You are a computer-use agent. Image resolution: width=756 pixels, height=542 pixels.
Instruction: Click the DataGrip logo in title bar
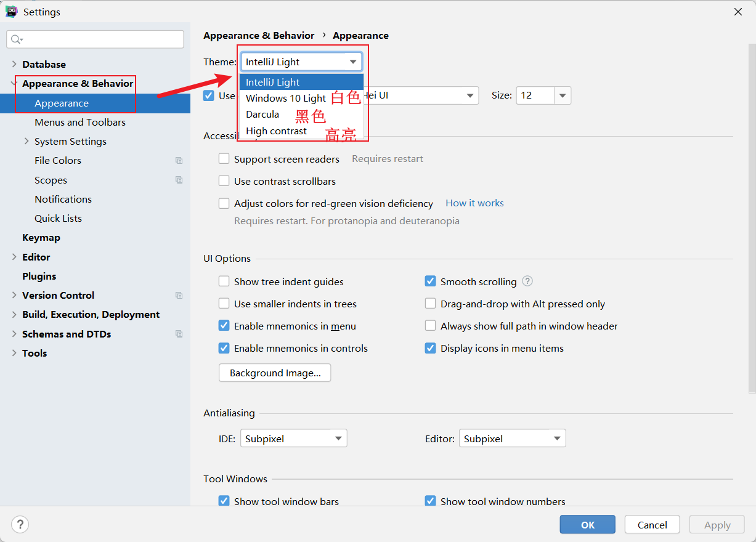click(12, 12)
